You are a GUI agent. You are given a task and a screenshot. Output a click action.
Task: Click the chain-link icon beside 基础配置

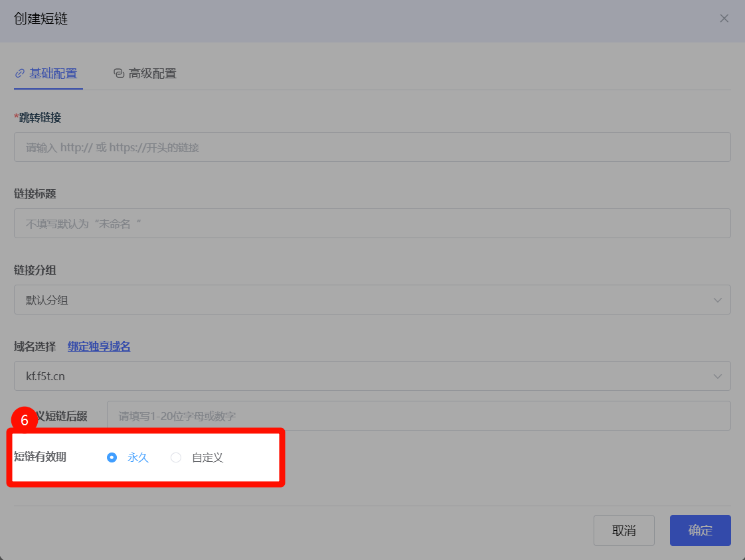(x=20, y=74)
